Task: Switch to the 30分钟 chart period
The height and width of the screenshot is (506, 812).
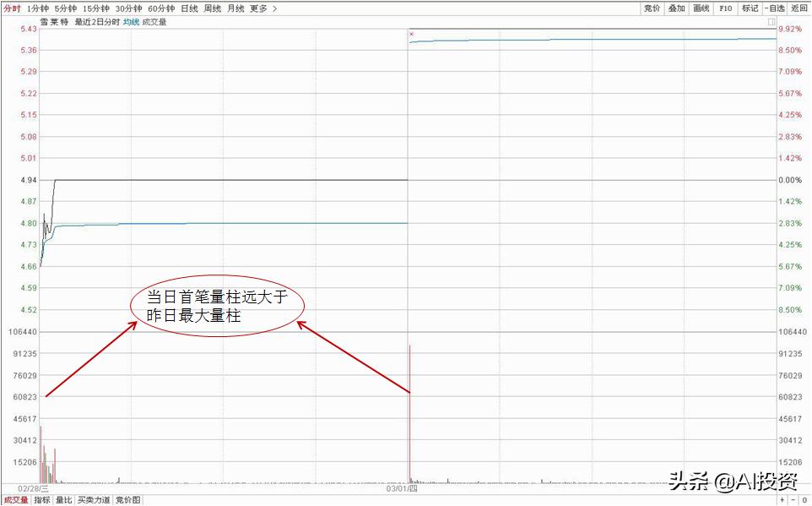Action: [x=128, y=8]
